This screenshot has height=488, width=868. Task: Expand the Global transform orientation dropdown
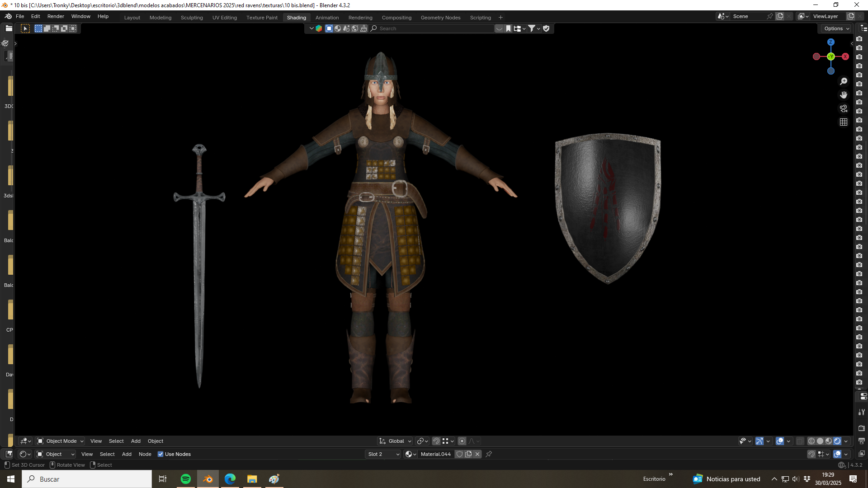(x=395, y=441)
